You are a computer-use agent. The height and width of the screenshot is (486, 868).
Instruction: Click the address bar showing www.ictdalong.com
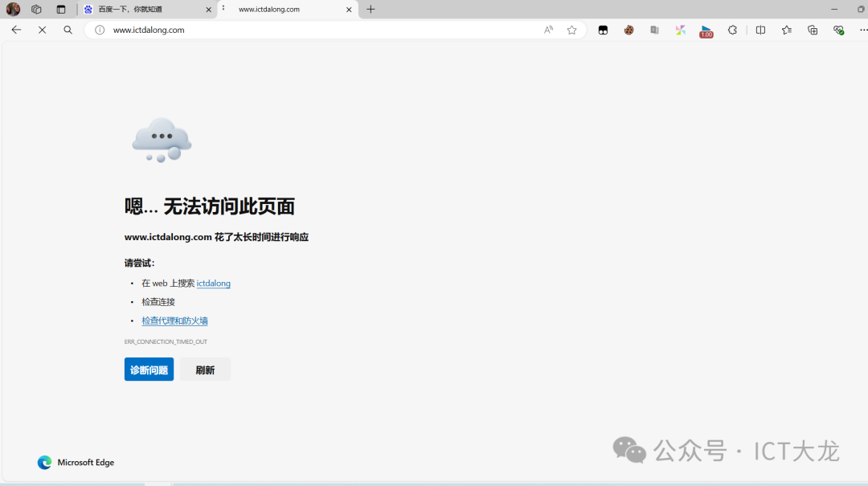321,30
